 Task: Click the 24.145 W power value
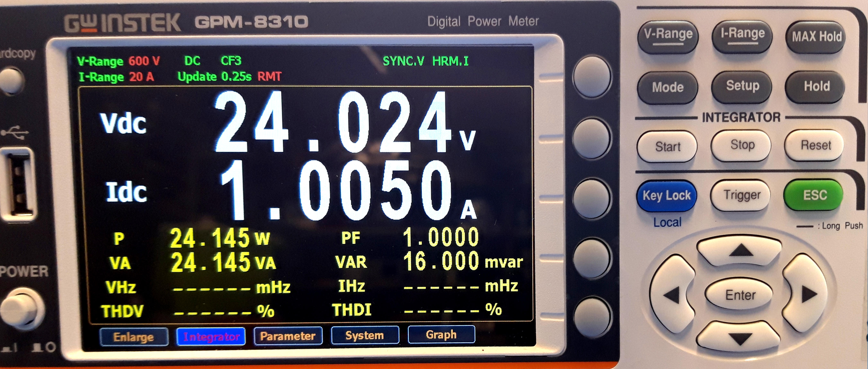tap(220, 238)
